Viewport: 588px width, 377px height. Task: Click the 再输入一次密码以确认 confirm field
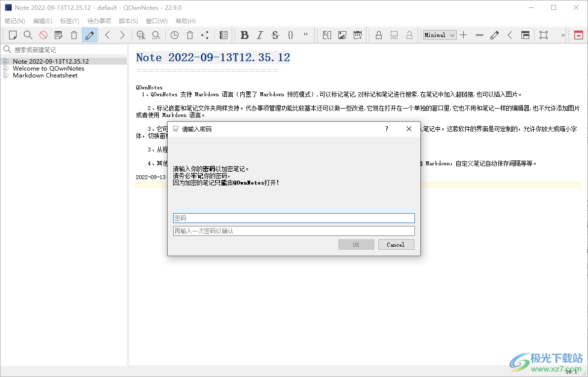pyautogui.click(x=294, y=231)
